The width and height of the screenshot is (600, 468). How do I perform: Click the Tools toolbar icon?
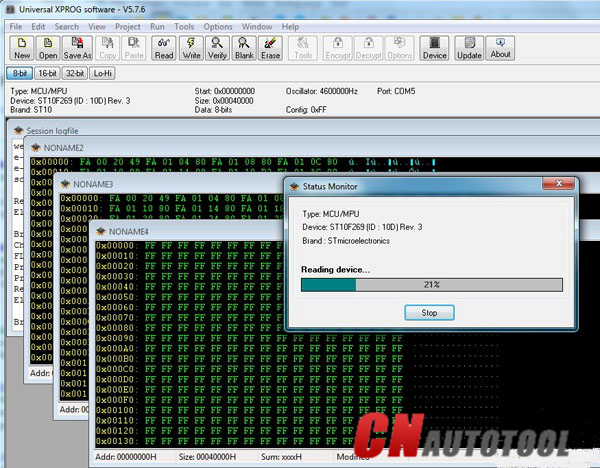pos(303,48)
